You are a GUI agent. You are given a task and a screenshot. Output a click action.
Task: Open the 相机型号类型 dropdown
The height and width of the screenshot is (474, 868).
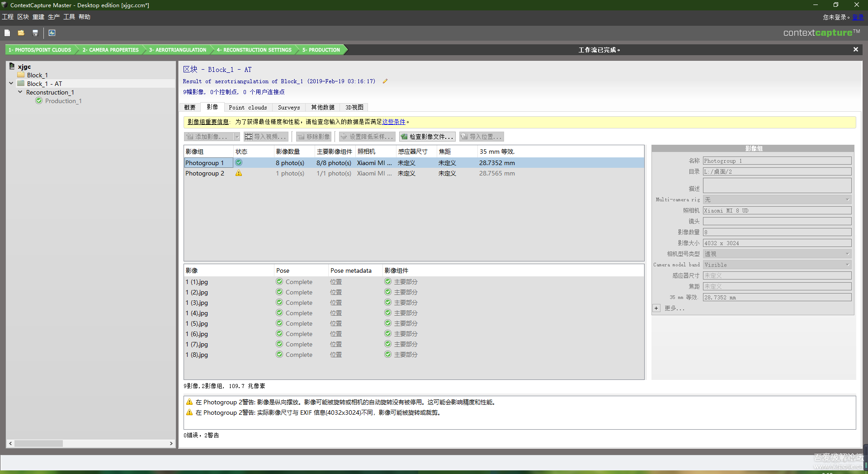777,254
